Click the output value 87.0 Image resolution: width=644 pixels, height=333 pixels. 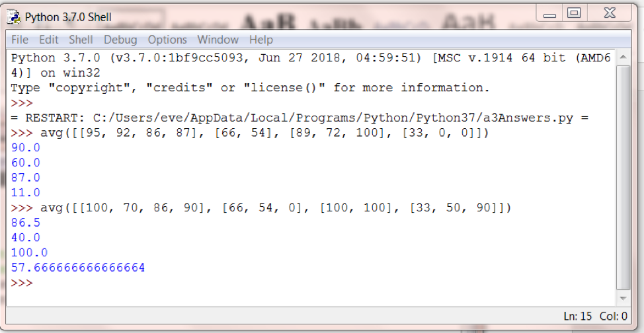coord(26,178)
